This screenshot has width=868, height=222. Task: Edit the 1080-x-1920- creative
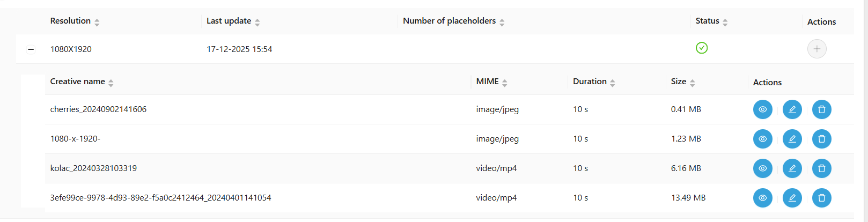pos(792,139)
